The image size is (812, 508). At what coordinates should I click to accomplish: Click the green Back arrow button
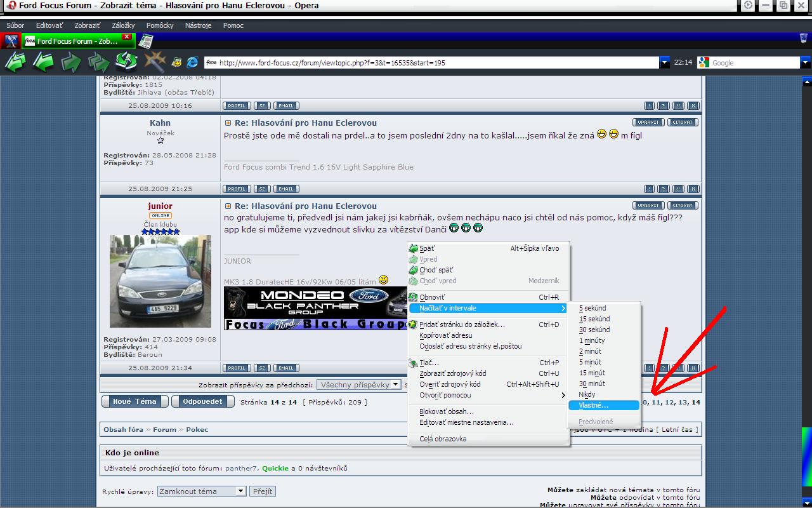pyautogui.click(x=43, y=62)
